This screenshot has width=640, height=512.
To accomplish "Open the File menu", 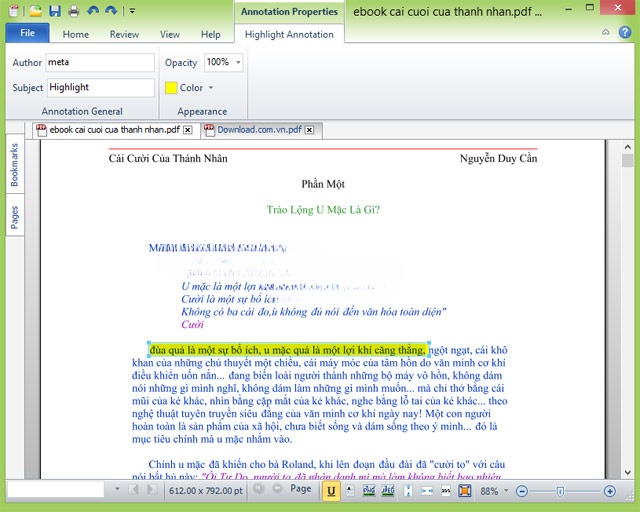I will (x=27, y=33).
